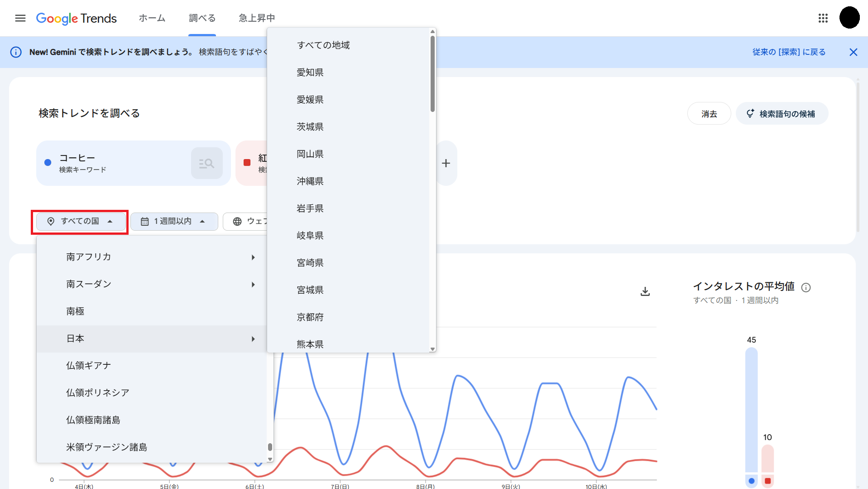This screenshot has height=489, width=868.
Task: Click the search-terms icon on コーヒー chip
Action: coord(207,163)
